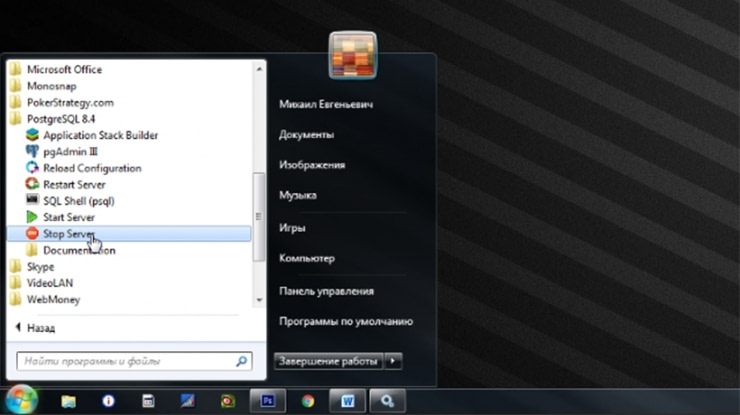Click Завершение работы shutdown button
Screen dimensions: 740x415
pyautogui.click(x=328, y=361)
